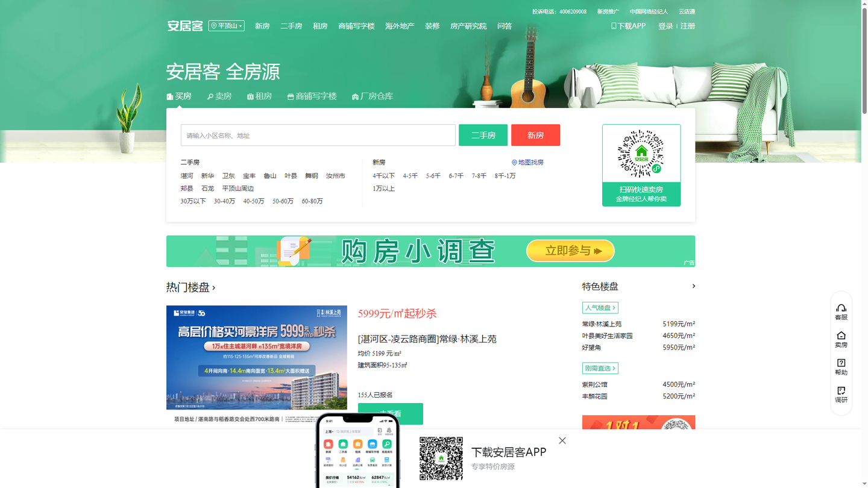Click the app download QR code in bottom banner
The height and width of the screenshot is (488, 868).
[441, 458]
